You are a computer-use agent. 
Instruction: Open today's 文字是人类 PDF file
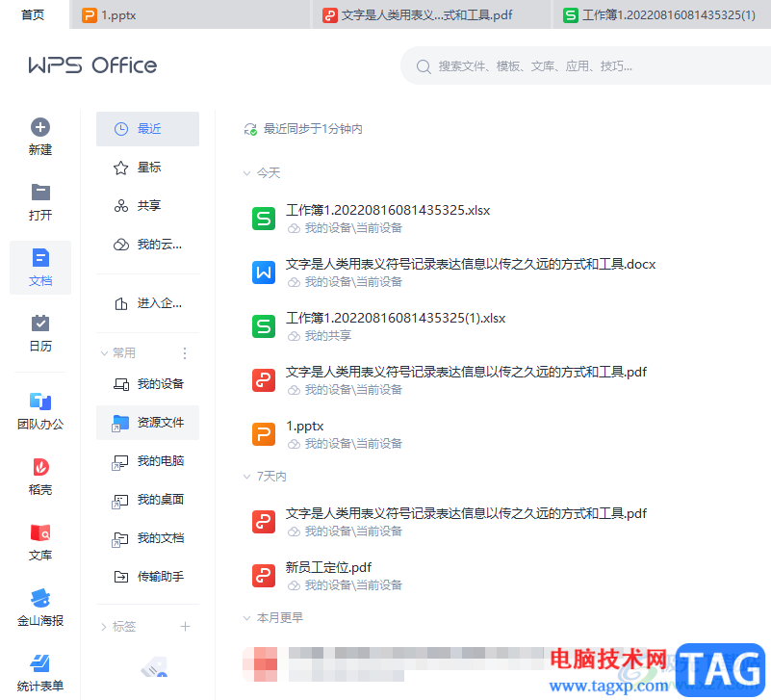tap(466, 373)
